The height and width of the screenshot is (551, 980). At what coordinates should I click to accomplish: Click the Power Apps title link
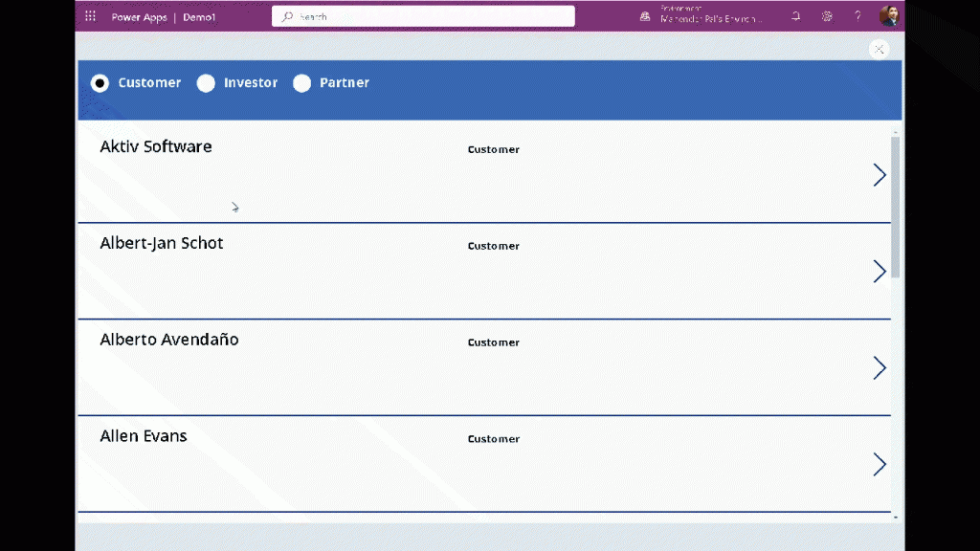tap(139, 17)
